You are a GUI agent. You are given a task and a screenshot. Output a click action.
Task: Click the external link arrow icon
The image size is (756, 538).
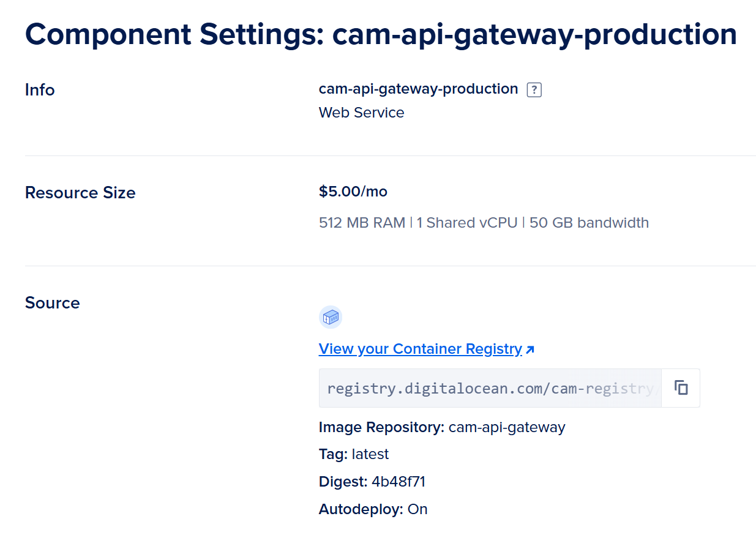coord(530,349)
